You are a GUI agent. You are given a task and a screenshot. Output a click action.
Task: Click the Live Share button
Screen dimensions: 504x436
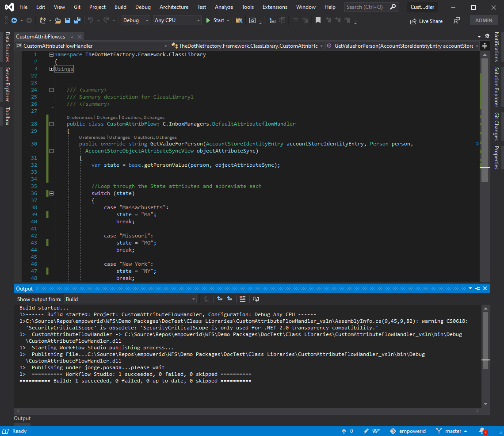click(x=426, y=21)
